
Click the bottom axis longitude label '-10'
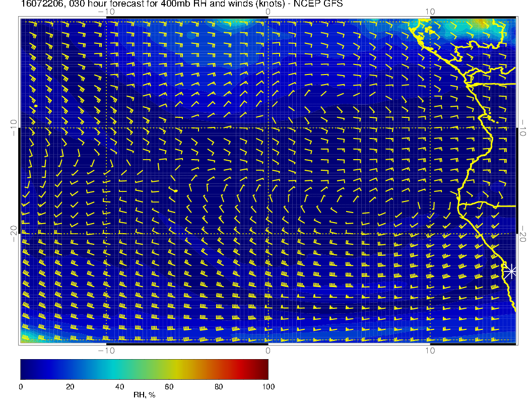click(x=106, y=351)
